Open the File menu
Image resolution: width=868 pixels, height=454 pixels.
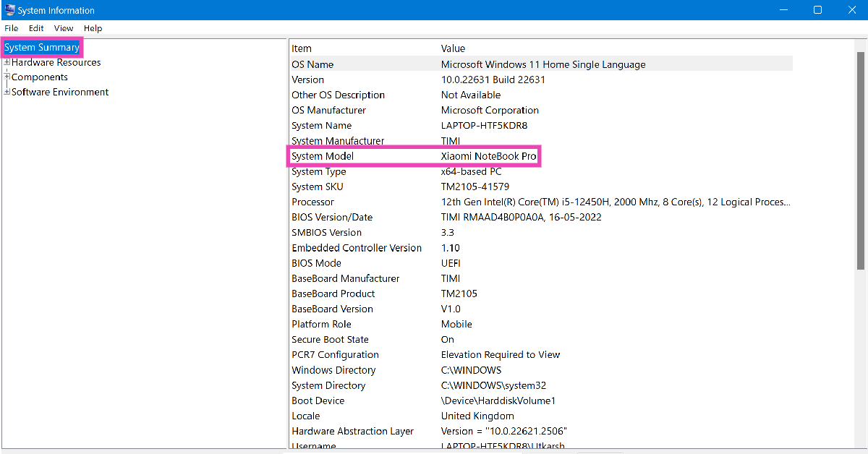coord(12,28)
